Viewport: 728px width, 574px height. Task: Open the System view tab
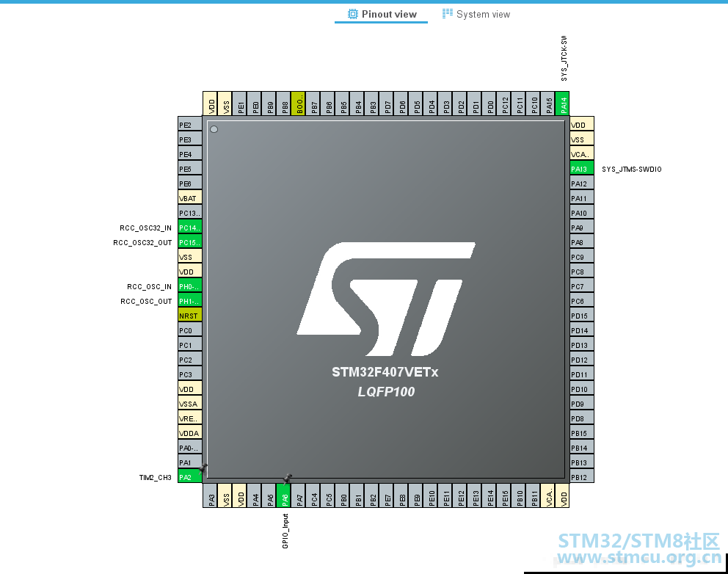(x=476, y=14)
